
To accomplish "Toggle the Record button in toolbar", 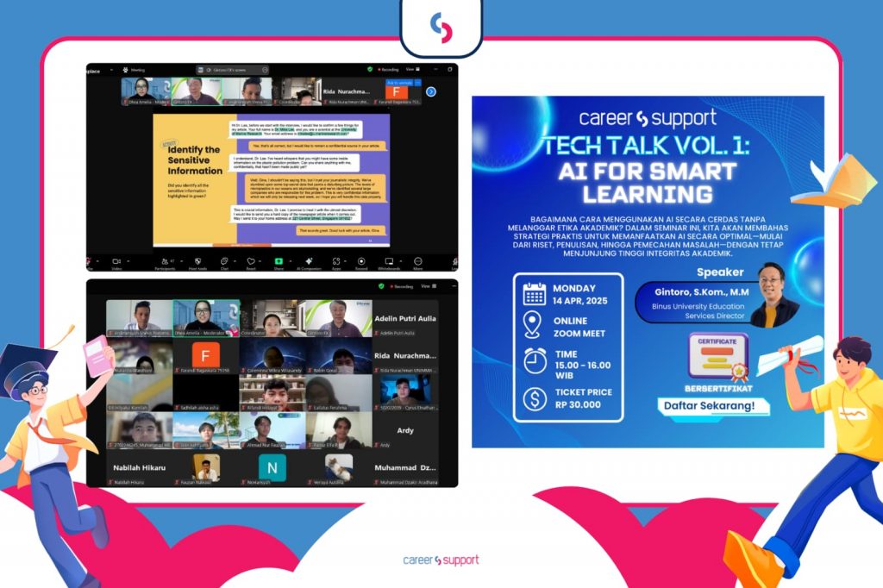I will click(361, 261).
